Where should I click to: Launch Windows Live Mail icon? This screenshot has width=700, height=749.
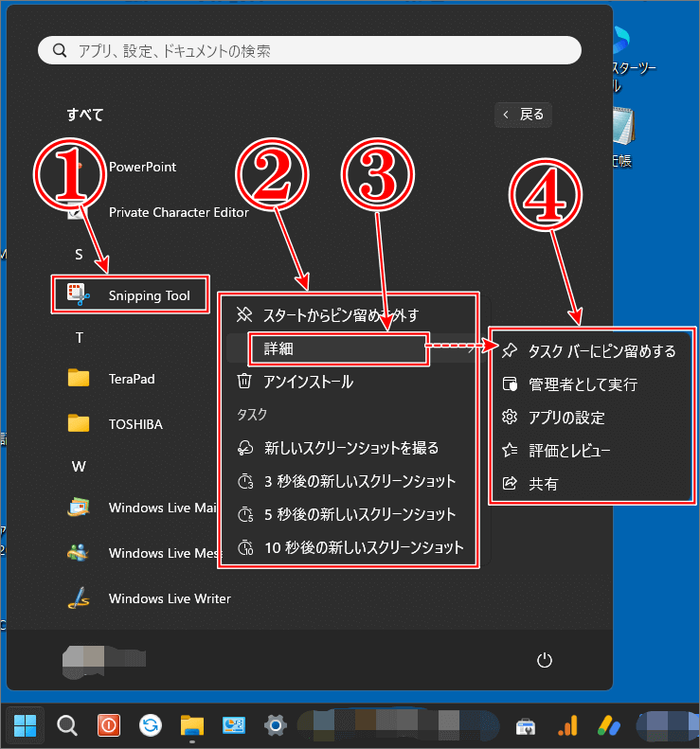click(79, 508)
